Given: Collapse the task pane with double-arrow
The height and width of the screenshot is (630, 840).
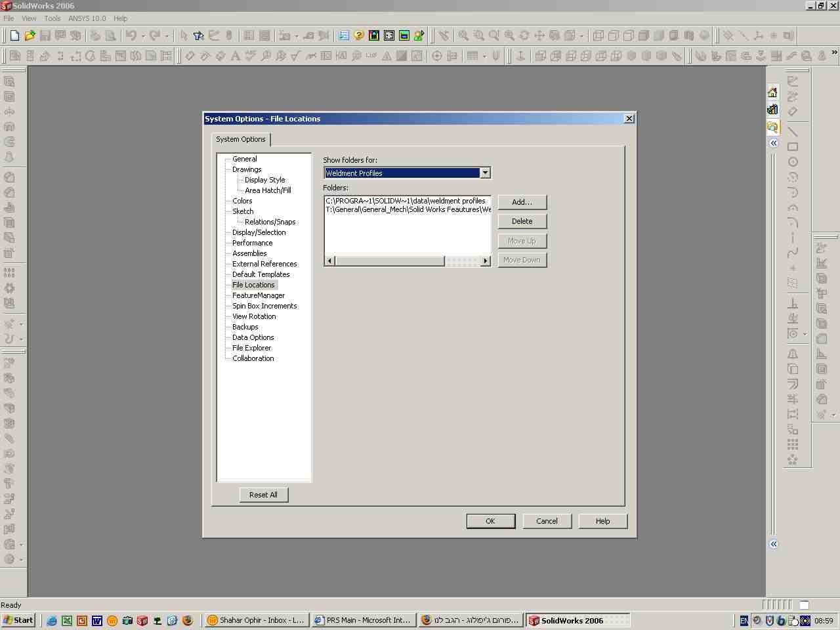Looking at the screenshot, I should click(774, 143).
